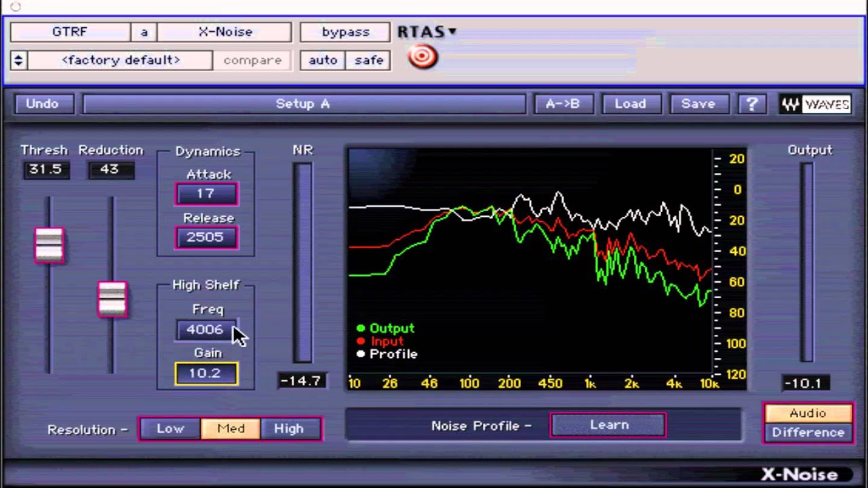Open the insert position 'a' selector
Image resolution: width=868 pixels, height=488 pixels.
click(144, 32)
